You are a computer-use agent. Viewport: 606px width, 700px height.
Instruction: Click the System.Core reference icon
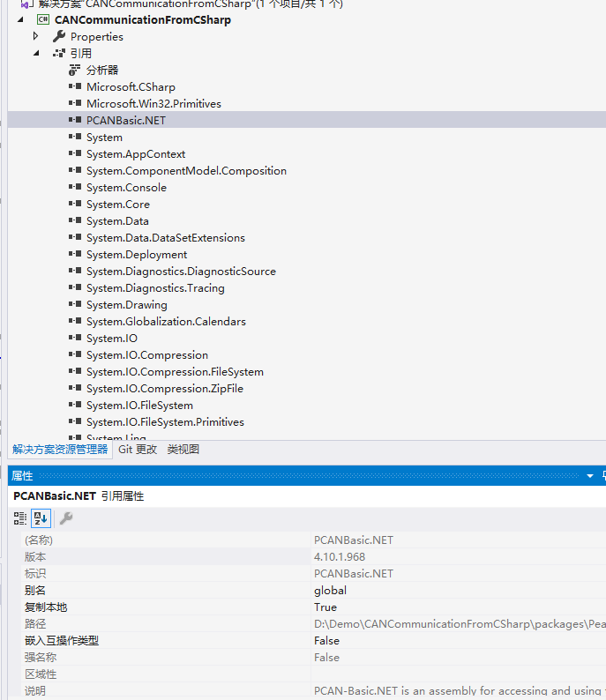75,204
